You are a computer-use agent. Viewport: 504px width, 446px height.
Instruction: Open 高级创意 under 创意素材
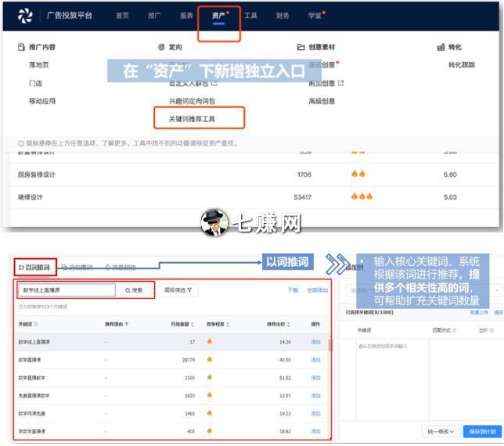click(322, 101)
